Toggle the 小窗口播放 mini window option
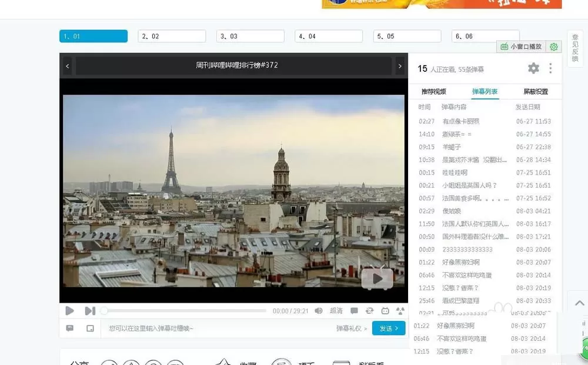588x365 pixels. (522, 46)
